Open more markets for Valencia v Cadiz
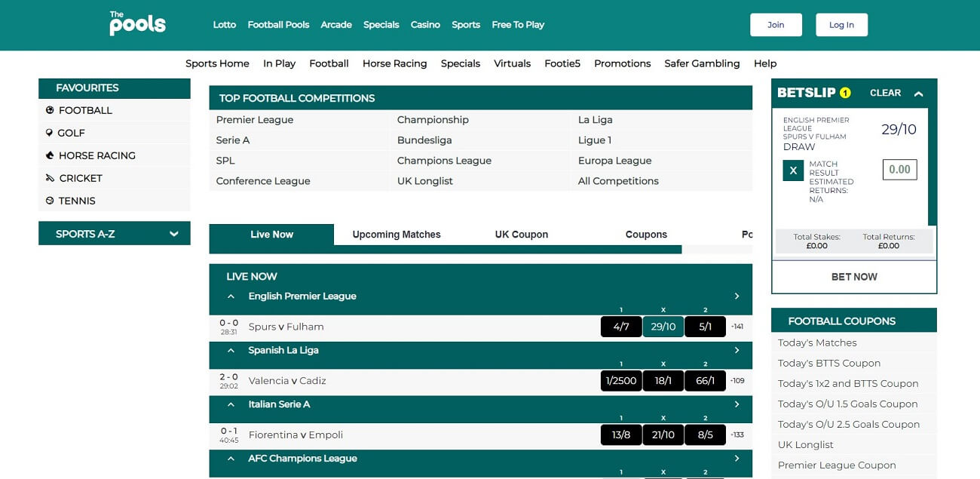The height and width of the screenshot is (479, 980). 737,381
